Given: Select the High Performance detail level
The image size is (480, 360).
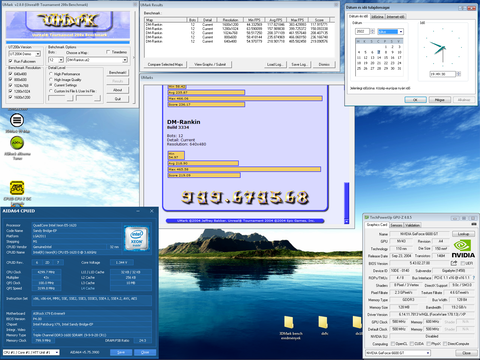Looking at the screenshot, I should (x=51, y=74).
